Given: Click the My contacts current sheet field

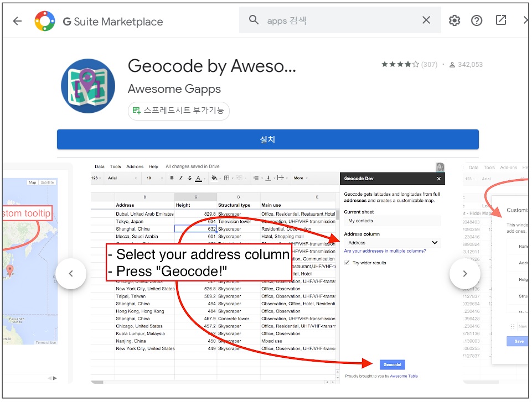Looking at the screenshot, I should [392, 221].
